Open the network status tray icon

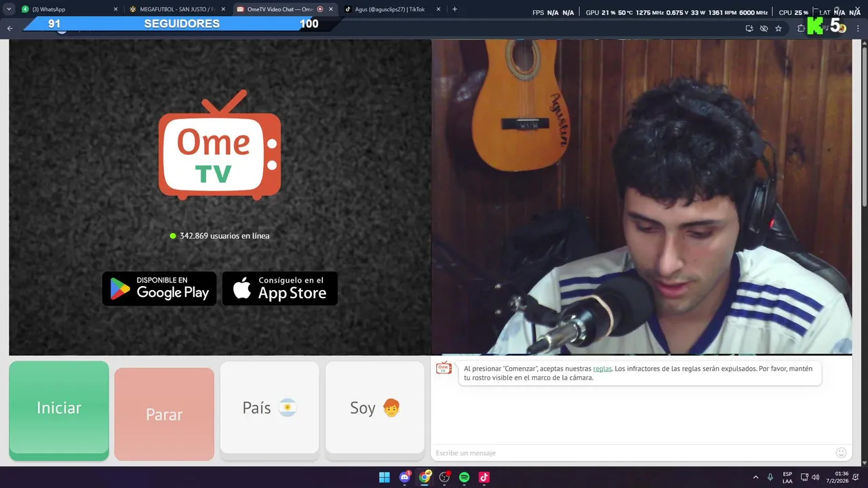(804, 477)
